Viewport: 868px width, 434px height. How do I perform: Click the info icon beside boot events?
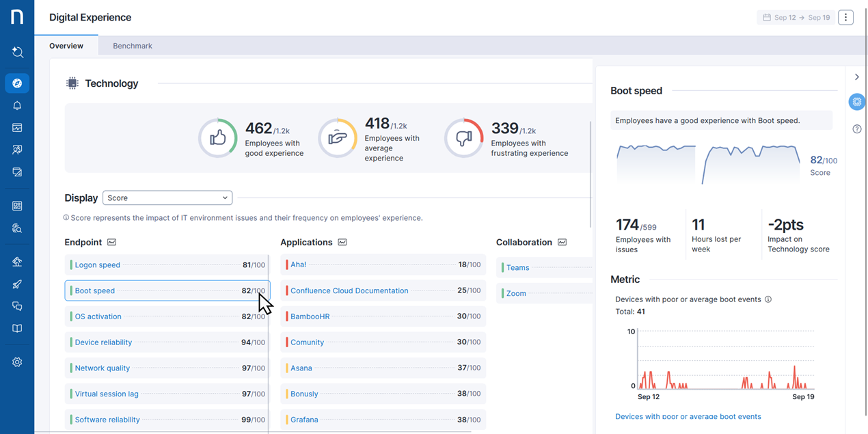(768, 299)
